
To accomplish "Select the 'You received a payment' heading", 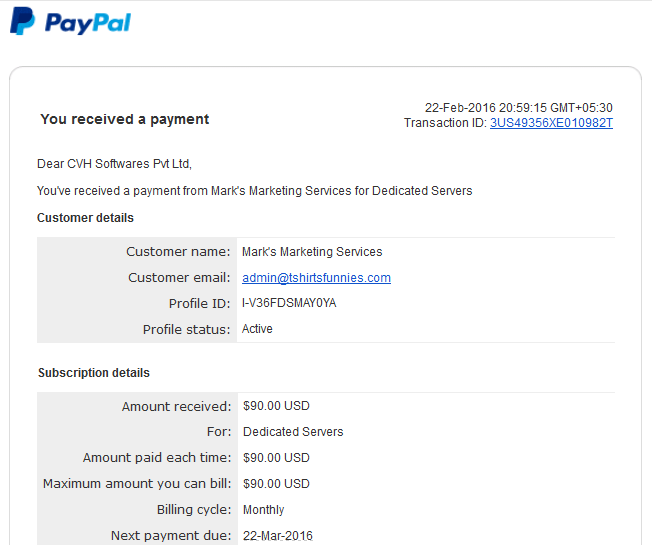I will click(124, 119).
